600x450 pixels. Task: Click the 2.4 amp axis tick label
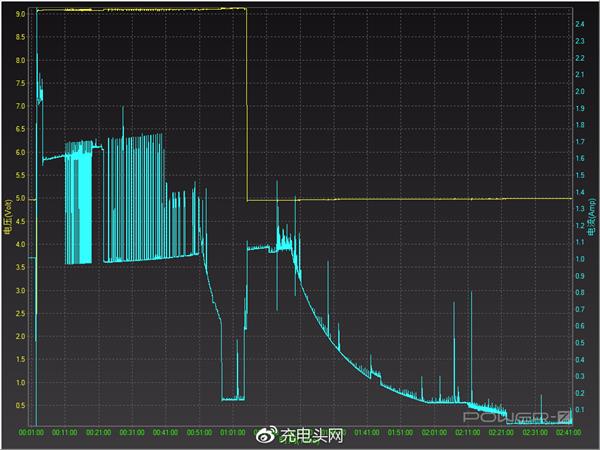(580, 23)
